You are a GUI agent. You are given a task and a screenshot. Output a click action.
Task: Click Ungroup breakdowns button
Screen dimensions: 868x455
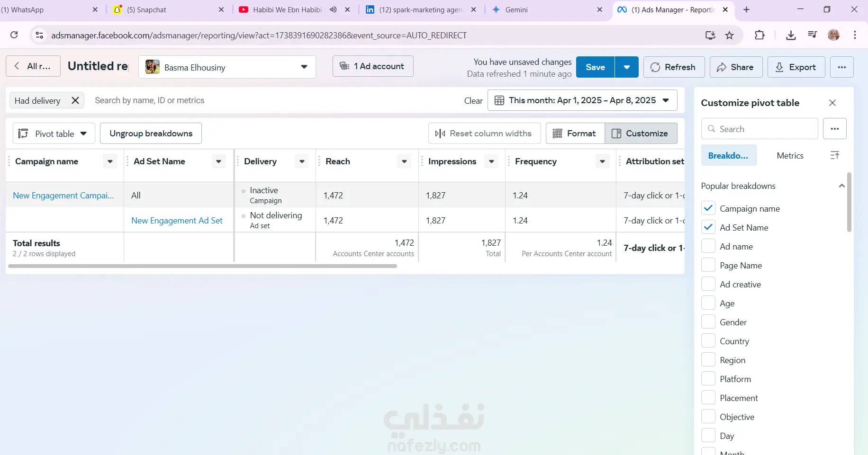pos(151,134)
